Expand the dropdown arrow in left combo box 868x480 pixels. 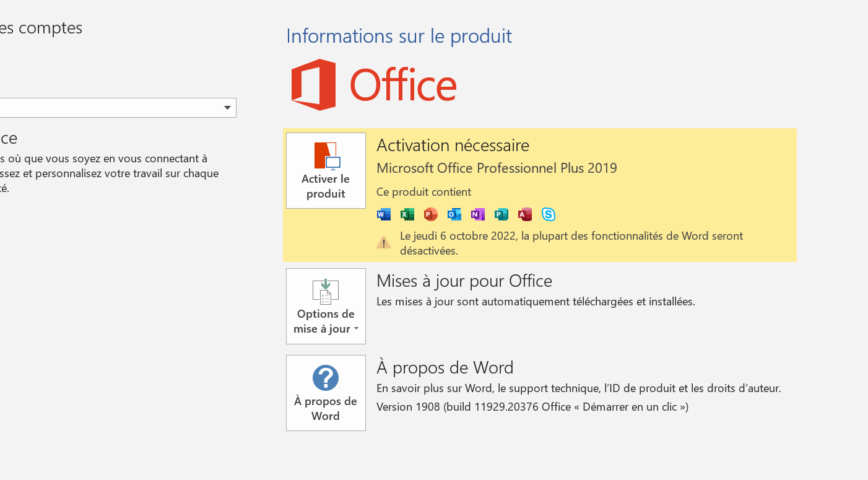pos(227,108)
